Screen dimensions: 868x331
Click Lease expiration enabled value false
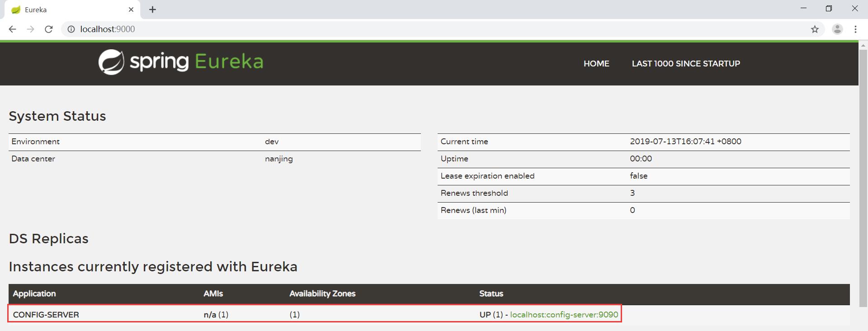coord(639,176)
